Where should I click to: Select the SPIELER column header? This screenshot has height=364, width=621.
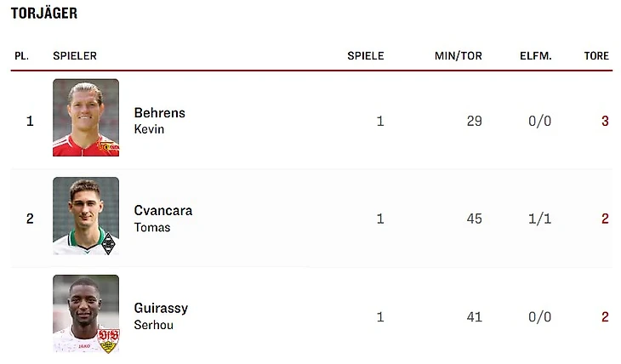[75, 56]
